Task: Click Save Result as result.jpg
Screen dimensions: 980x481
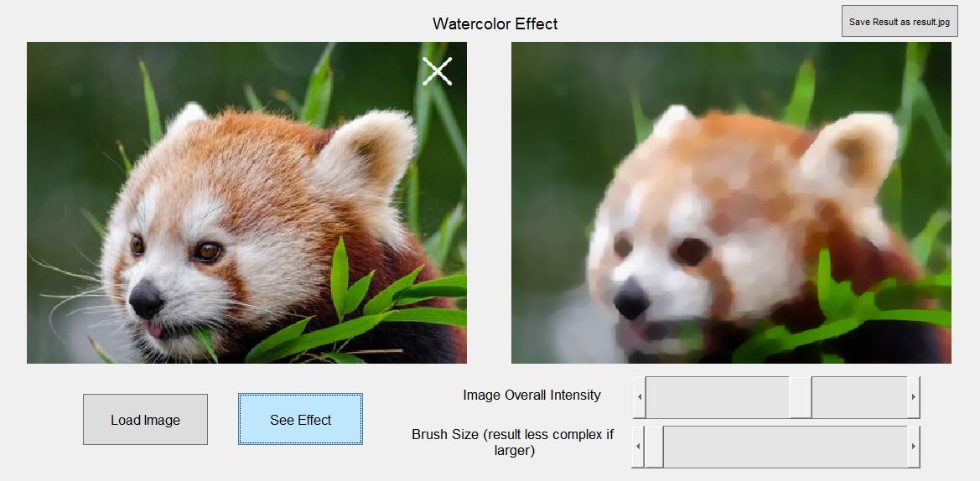Action: (x=900, y=21)
